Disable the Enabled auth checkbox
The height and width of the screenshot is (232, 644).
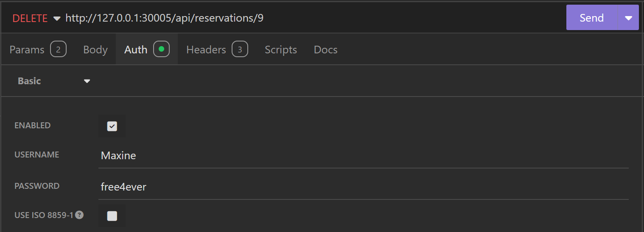[112, 126]
